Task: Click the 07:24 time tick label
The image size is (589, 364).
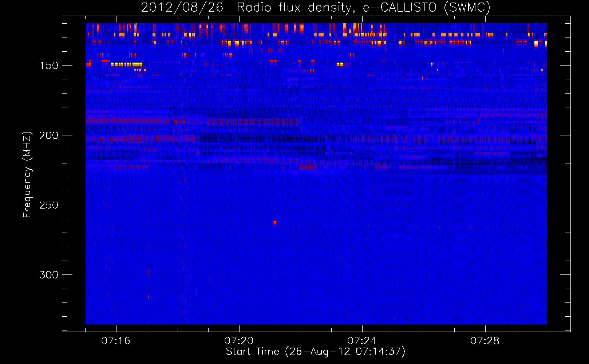Action: pyautogui.click(x=362, y=341)
